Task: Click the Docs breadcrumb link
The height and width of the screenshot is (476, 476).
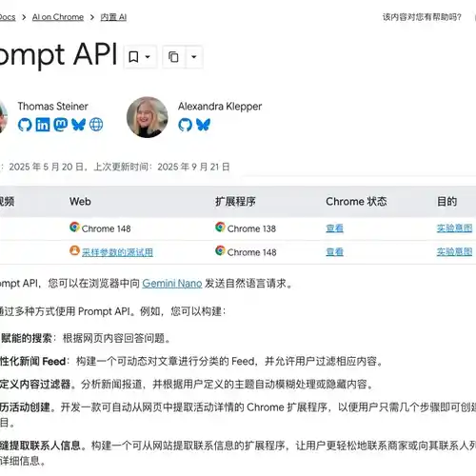Action: click(x=7, y=17)
